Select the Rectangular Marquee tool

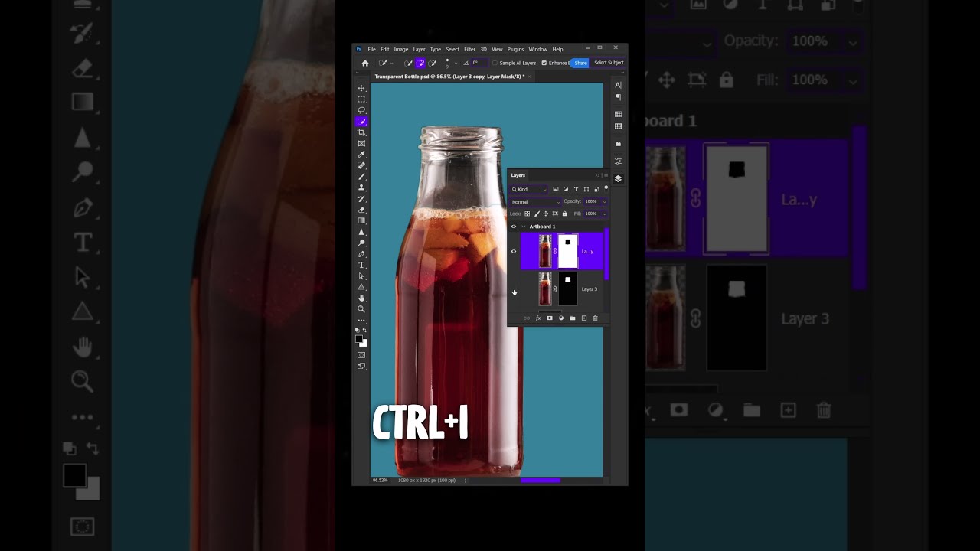click(x=361, y=99)
